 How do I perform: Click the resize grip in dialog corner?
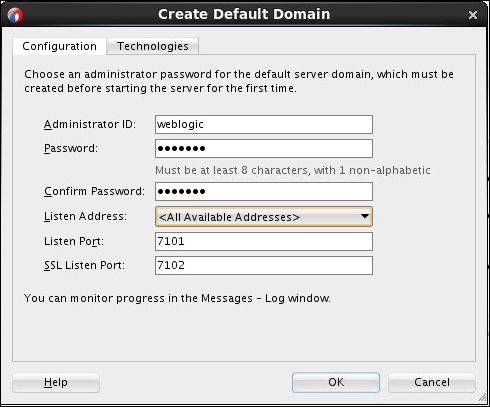[x=482, y=397]
